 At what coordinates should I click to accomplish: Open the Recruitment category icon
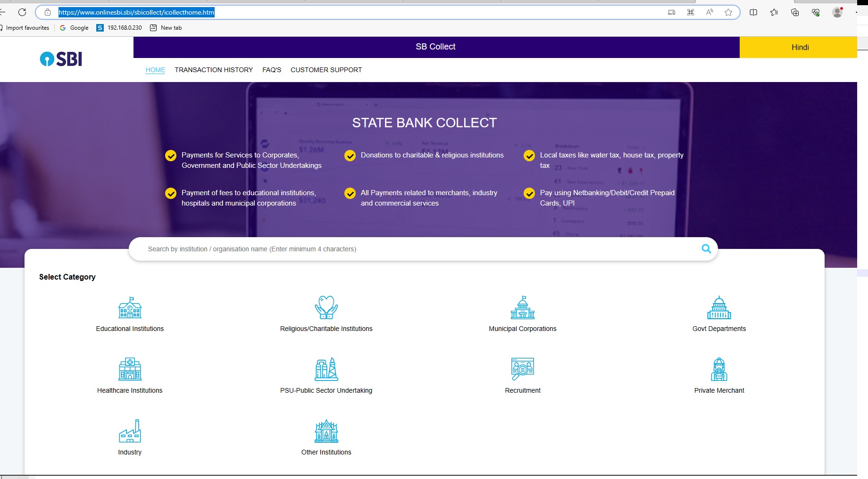(x=523, y=369)
